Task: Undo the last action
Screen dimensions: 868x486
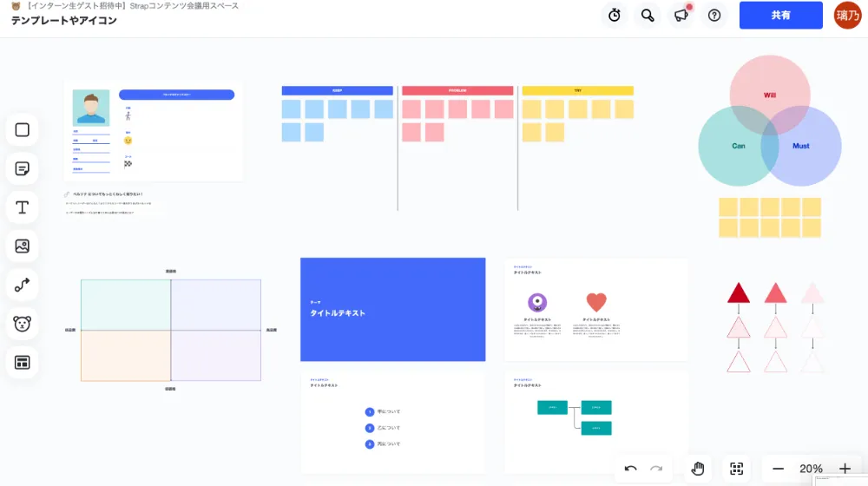Action: coord(630,469)
